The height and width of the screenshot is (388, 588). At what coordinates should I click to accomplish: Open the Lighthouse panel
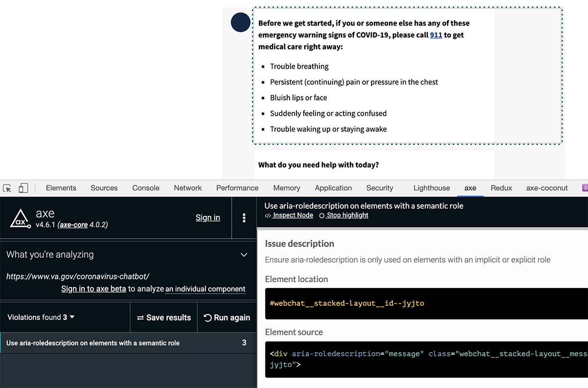tap(431, 188)
